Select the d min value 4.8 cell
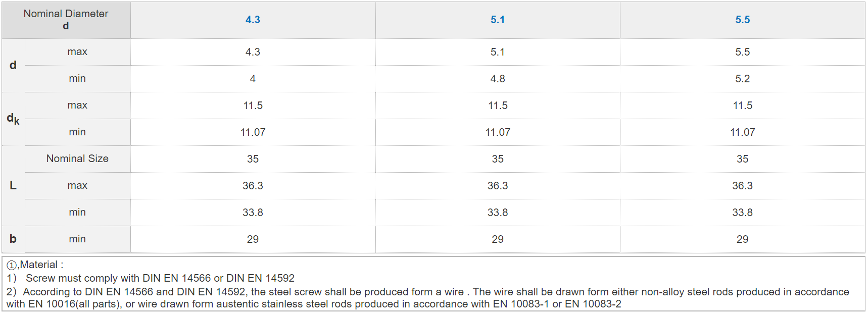This screenshot has width=868, height=314. 498,79
